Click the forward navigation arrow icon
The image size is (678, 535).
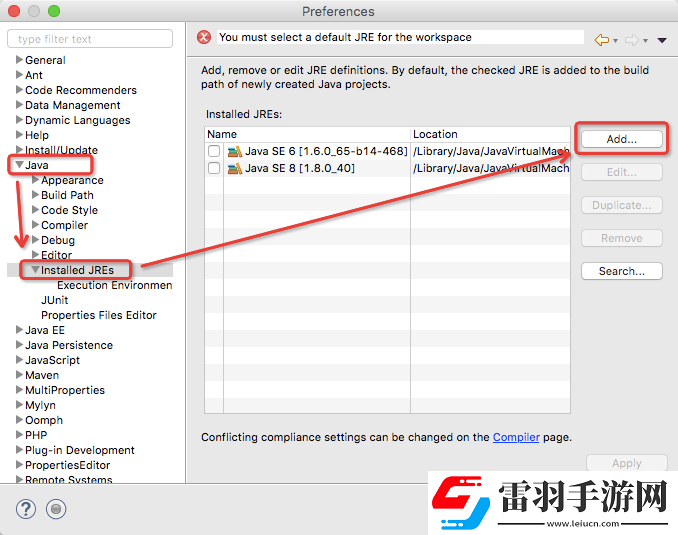[x=632, y=40]
